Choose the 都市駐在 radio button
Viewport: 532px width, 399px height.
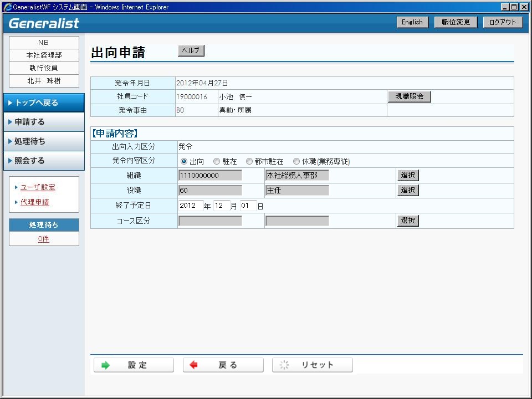click(249, 162)
